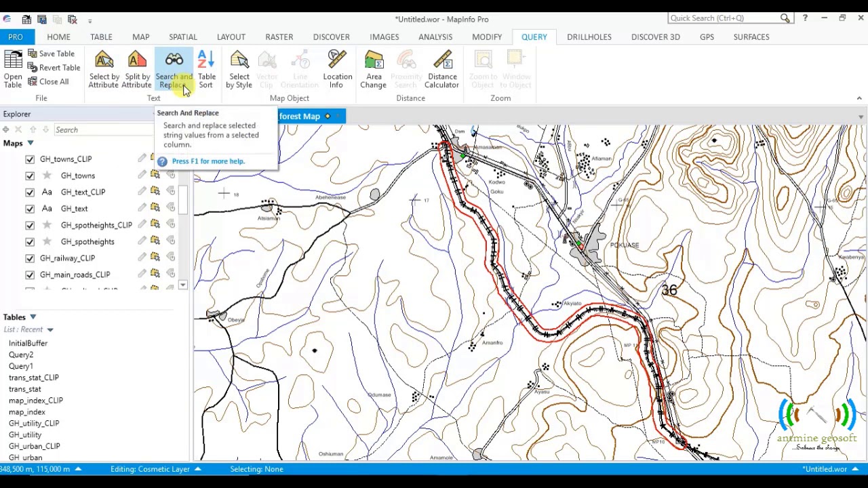Open the Customize Quick Access Toolbar dropdown
Screen dimensions: 868x488
[x=90, y=20]
